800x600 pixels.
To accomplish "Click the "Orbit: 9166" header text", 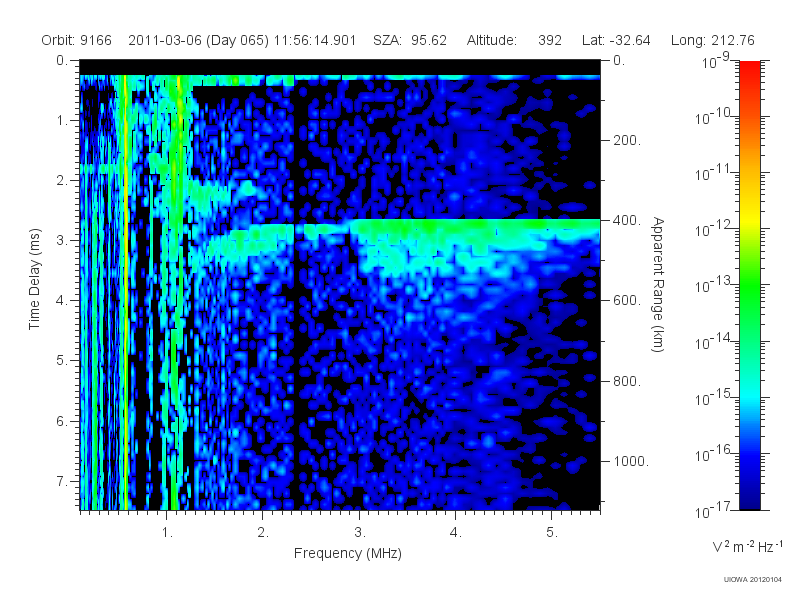I will pyautogui.click(x=77, y=40).
